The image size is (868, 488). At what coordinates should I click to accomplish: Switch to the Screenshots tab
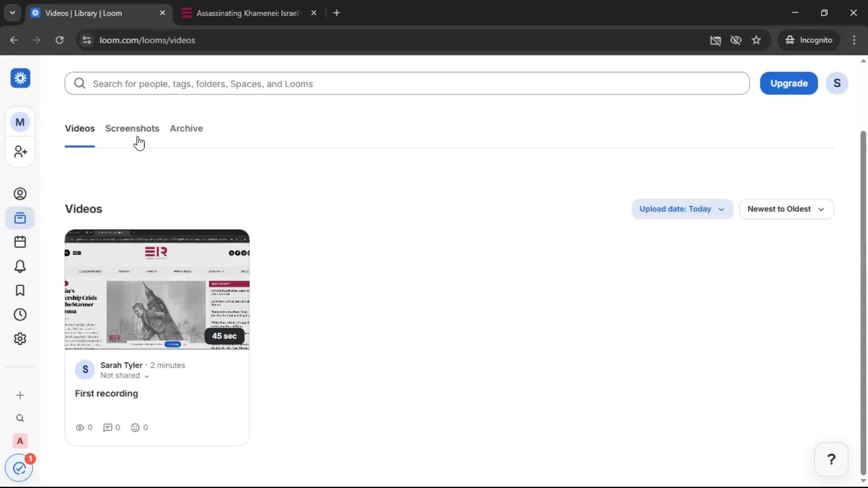tap(132, 129)
